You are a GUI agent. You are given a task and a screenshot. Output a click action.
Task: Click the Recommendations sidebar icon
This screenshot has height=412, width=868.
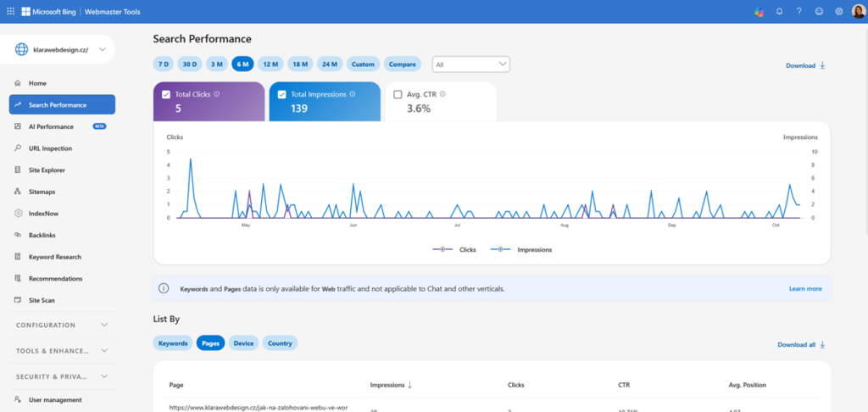tap(18, 279)
